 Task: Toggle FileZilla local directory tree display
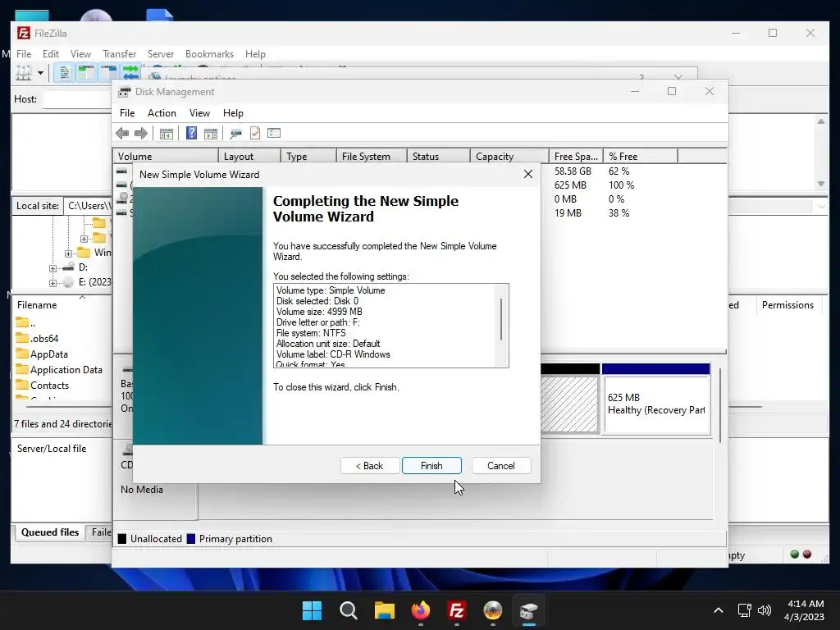pyautogui.click(x=85, y=73)
